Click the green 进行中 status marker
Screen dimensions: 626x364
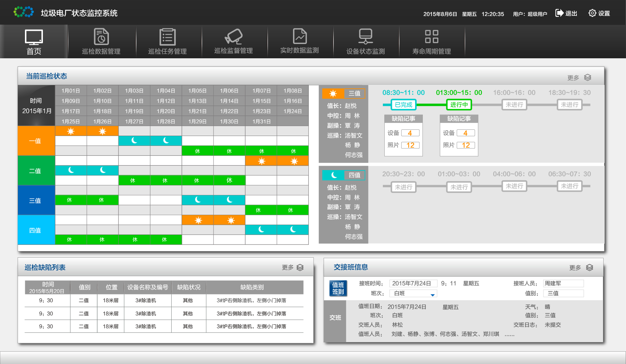tap(459, 105)
